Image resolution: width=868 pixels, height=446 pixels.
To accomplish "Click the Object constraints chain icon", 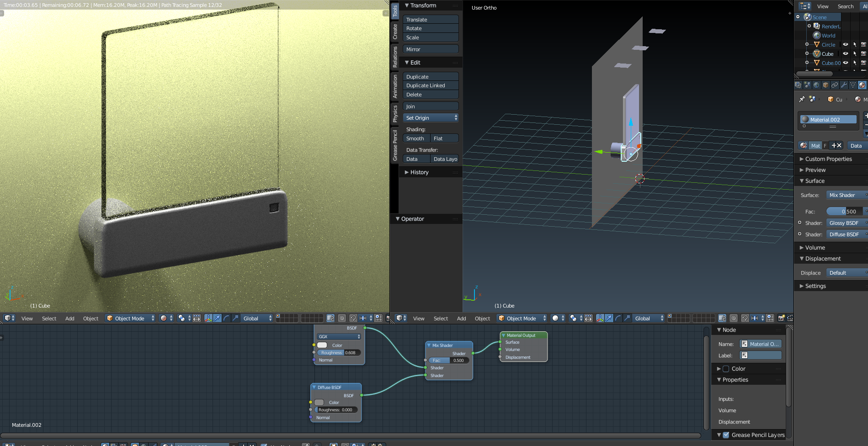I will pyautogui.click(x=835, y=85).
